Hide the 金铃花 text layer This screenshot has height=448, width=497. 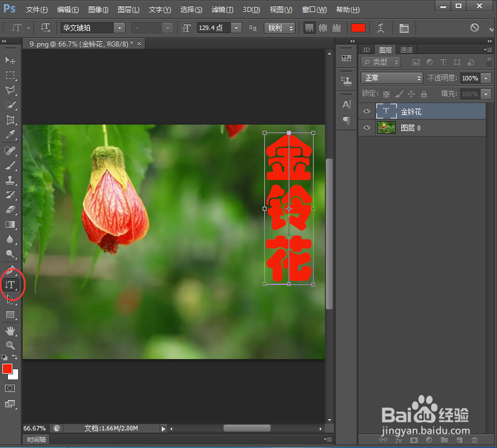[367, 111]
